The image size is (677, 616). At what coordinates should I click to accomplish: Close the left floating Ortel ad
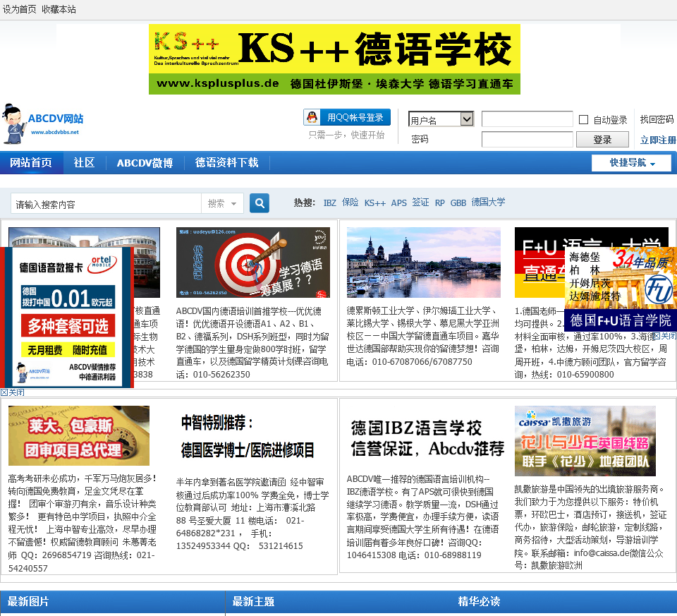pos(13,392)
